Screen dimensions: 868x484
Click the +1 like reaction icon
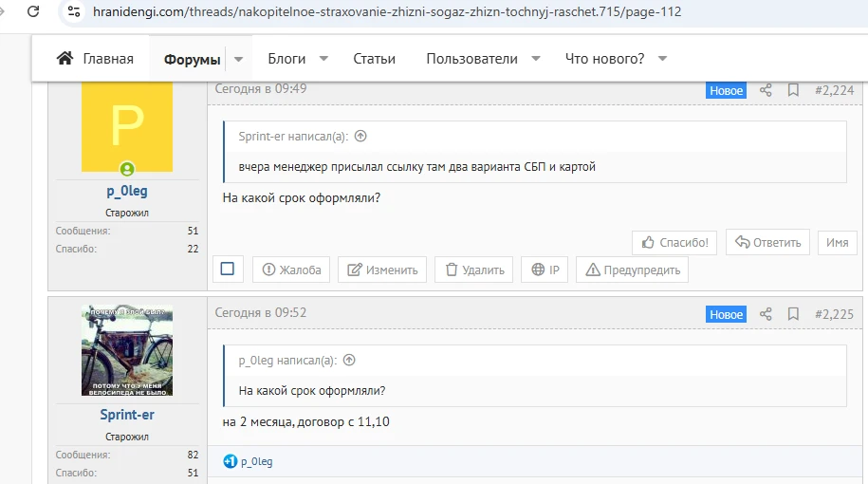pos(231,461)
